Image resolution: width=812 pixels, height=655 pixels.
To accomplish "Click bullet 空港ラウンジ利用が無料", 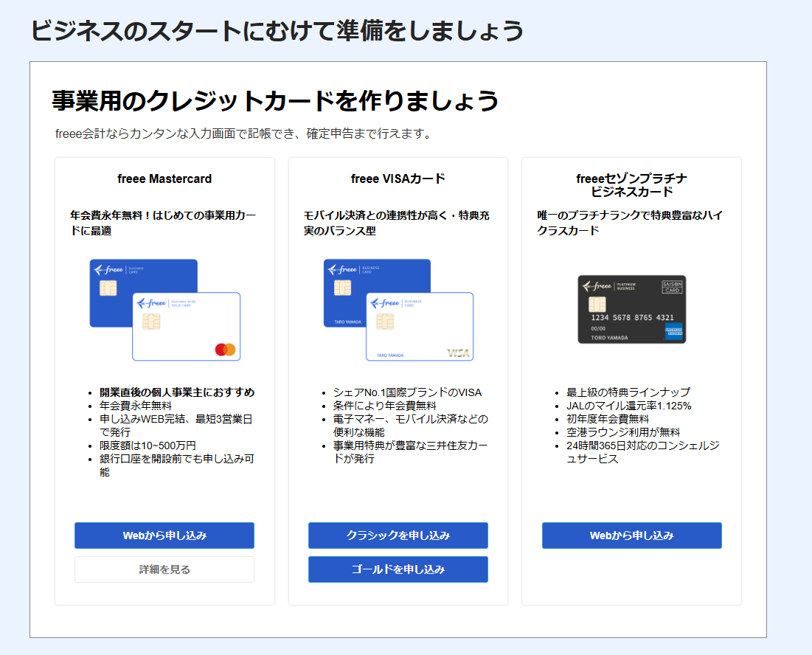I will coord(623,432).
